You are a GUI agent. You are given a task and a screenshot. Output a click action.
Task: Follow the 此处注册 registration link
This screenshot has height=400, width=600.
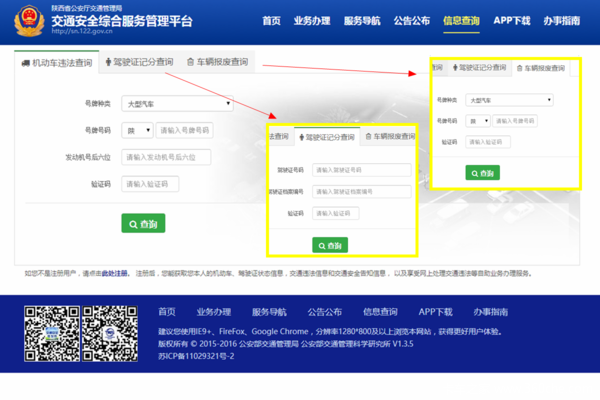(x=114, y=273)
